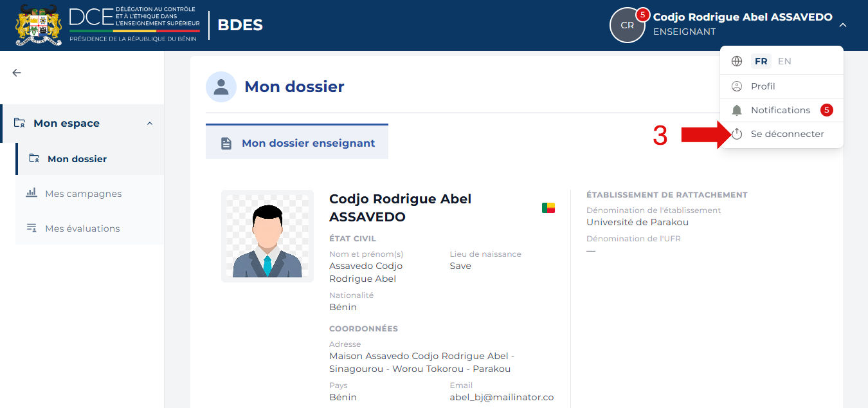868x408 pixels.
Task: Click the document icon on Mon dossier enseignant tab
Action: [226, 144]
